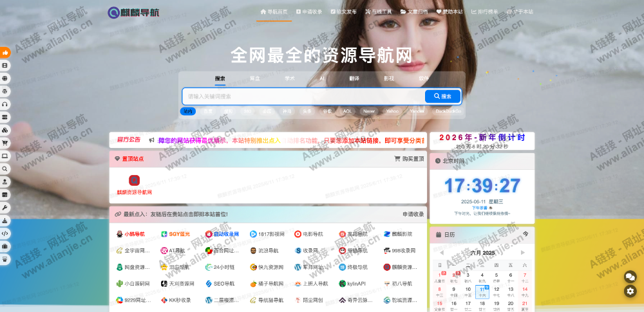Open the 在线工具 navigation menu
644x312 pixels.
(x=378, y=12)
